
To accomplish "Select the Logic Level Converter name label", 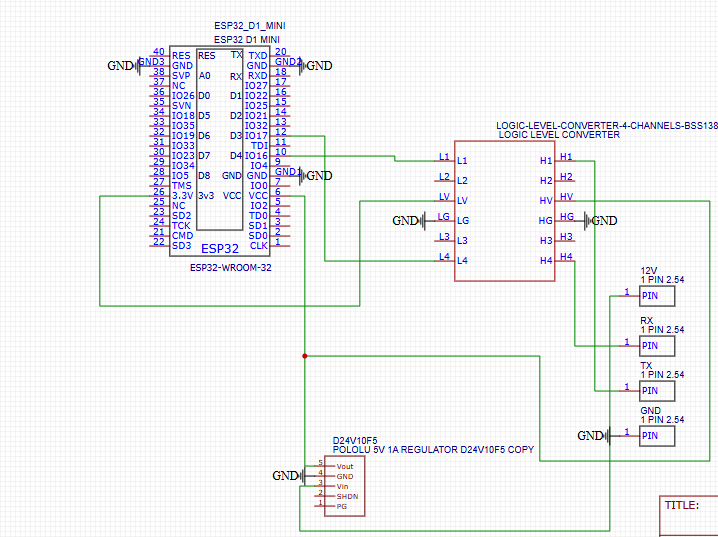I will (x=558, y=134).
